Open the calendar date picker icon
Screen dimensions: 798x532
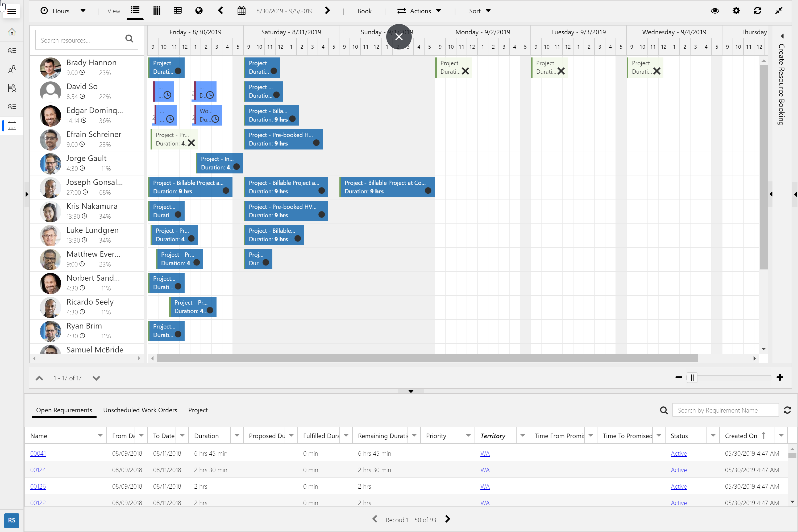click(x=241, y=11)
